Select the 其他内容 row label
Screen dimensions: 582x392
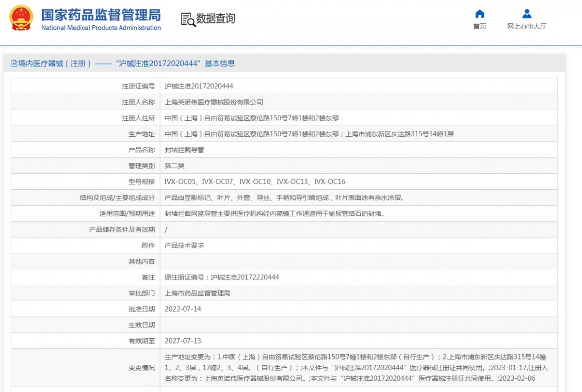point(142,261)
